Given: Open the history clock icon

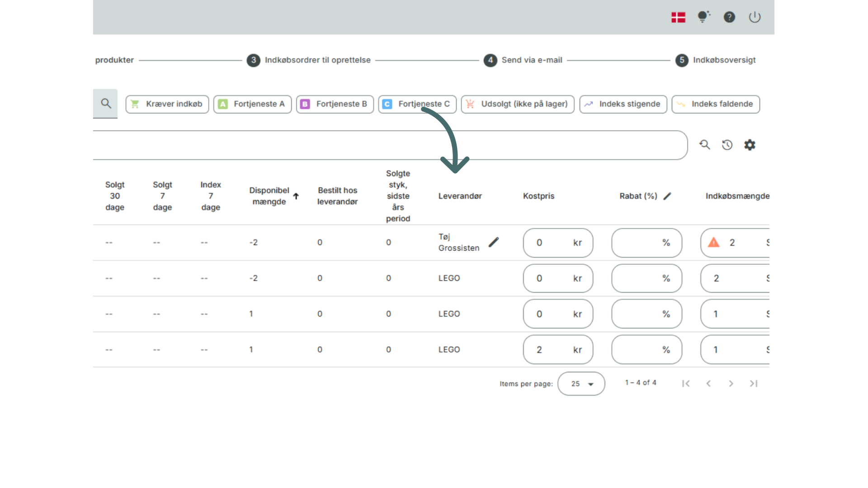Looking at the screenshot, I should [x=727, y=145].
